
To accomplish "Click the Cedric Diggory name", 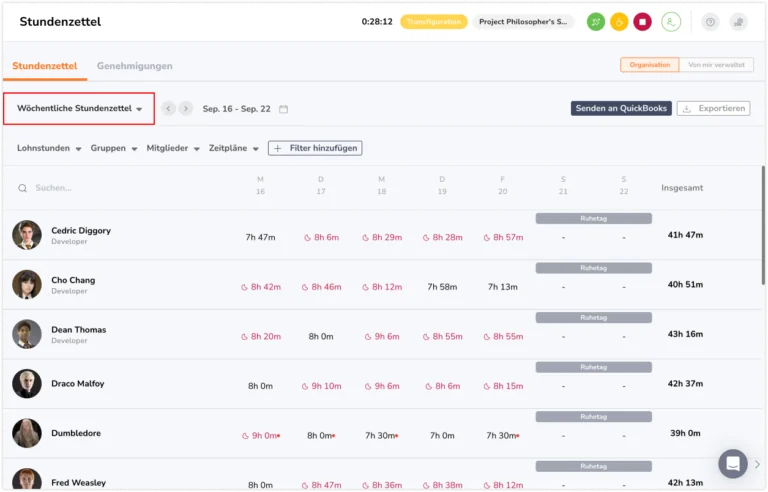I will [81, 231].
